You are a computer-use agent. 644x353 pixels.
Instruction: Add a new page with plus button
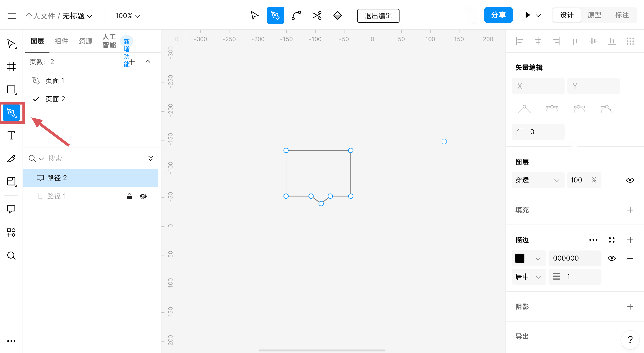tap(132, 62)
